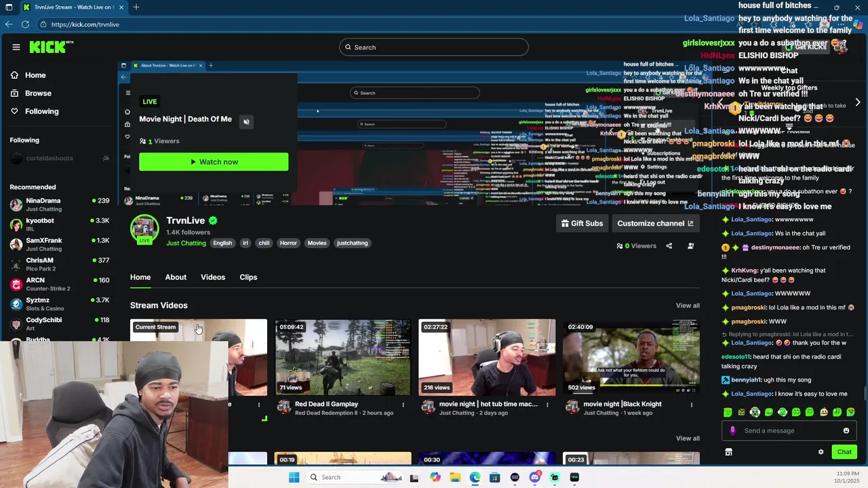Switch to the Clips tab
The image size is (868, 488).
(x=248, y=277)
